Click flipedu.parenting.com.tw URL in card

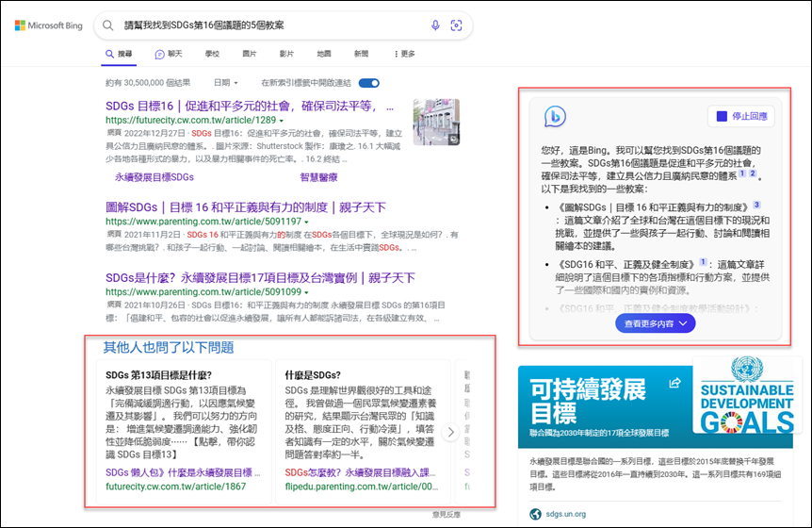362,486
